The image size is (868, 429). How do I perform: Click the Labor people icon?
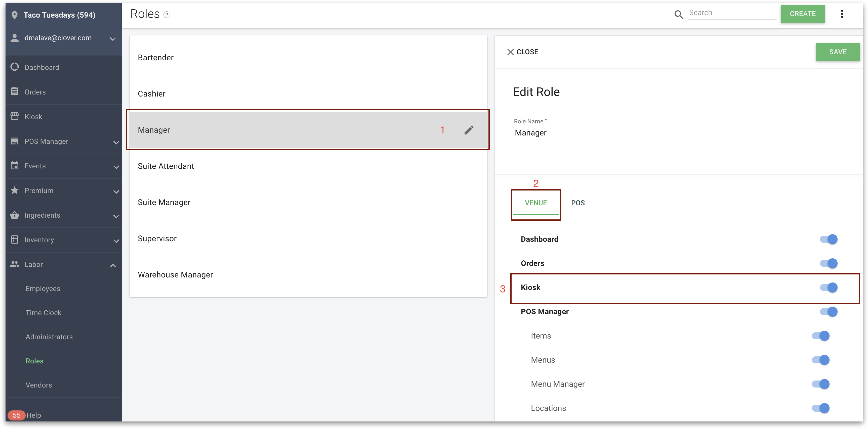point(15,264)
